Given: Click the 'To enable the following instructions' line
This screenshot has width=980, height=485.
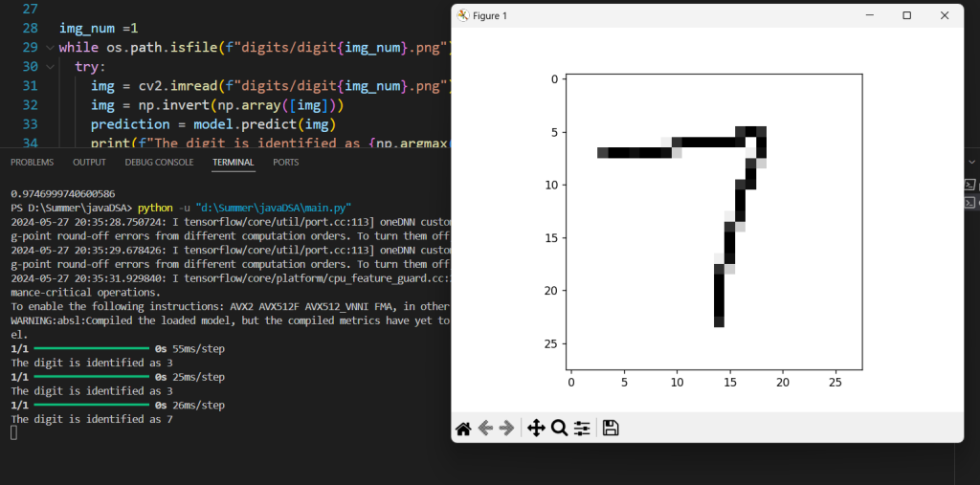Looking at the screenshot, I should pos(231,306).
